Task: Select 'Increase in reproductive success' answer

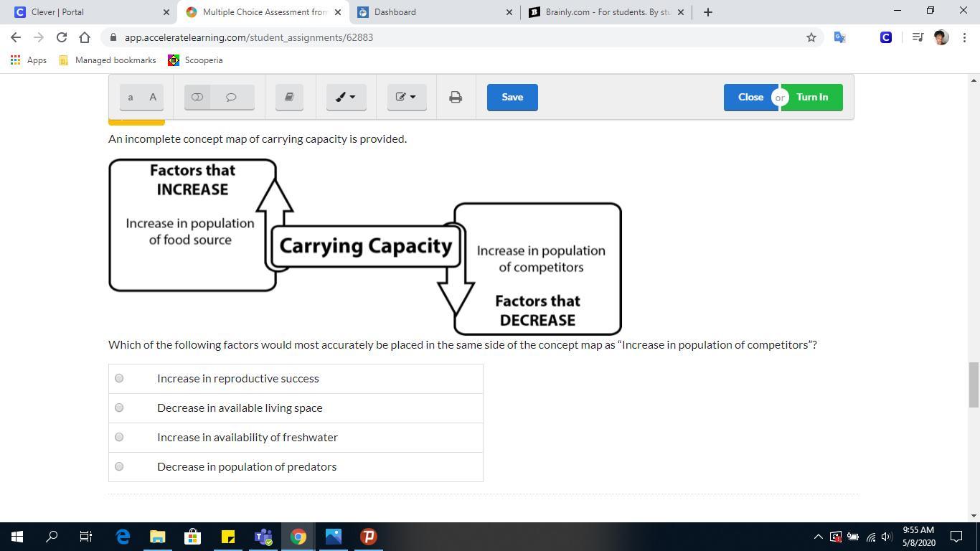Action: (119, 378)
